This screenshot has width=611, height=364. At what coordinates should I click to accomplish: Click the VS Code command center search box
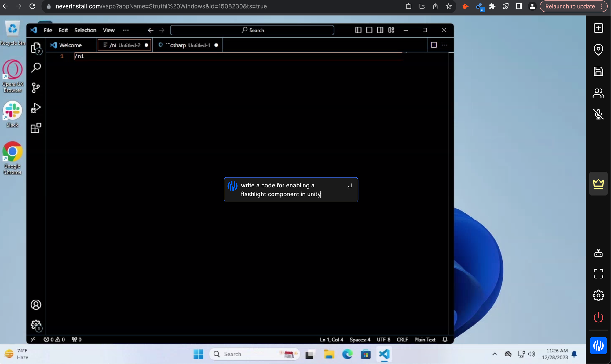(x=252, y=30)
